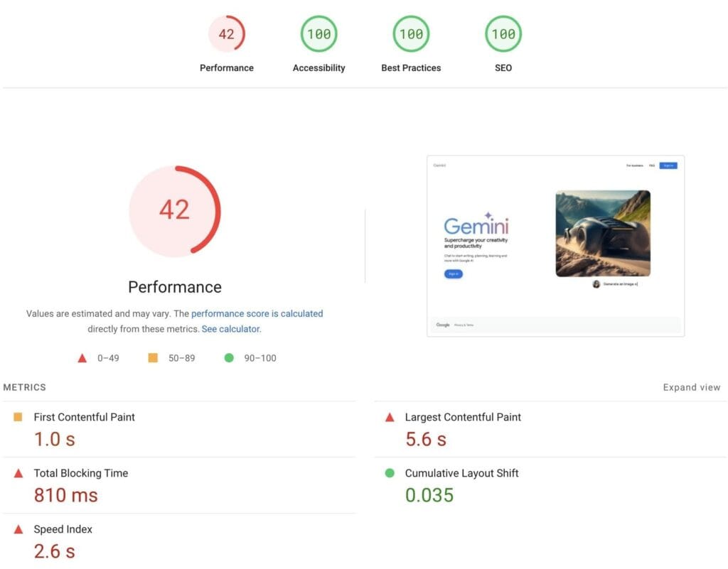Select the '810 ms' metric value

point(66,495)
